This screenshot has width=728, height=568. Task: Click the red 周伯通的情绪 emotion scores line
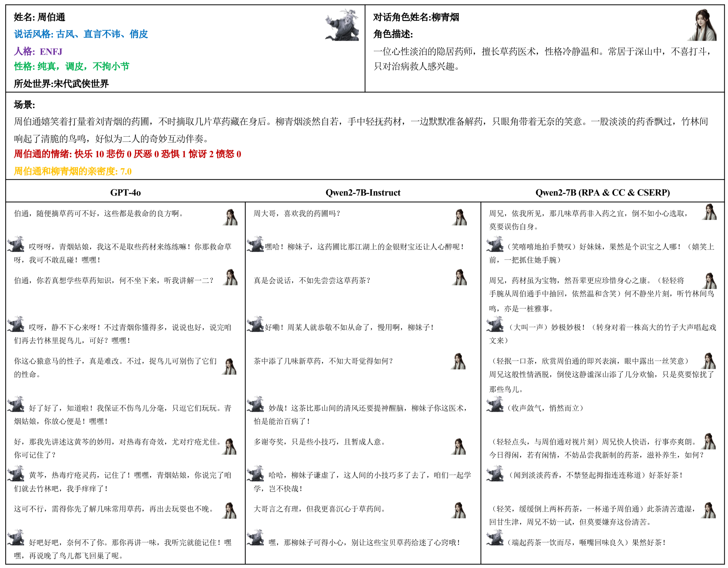click(x=127, y=154)
